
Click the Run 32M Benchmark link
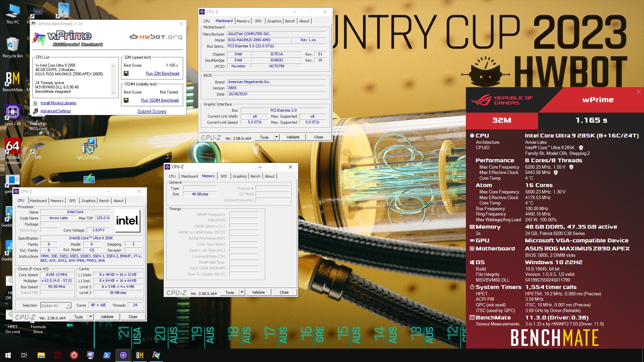(x=163, y=73)
